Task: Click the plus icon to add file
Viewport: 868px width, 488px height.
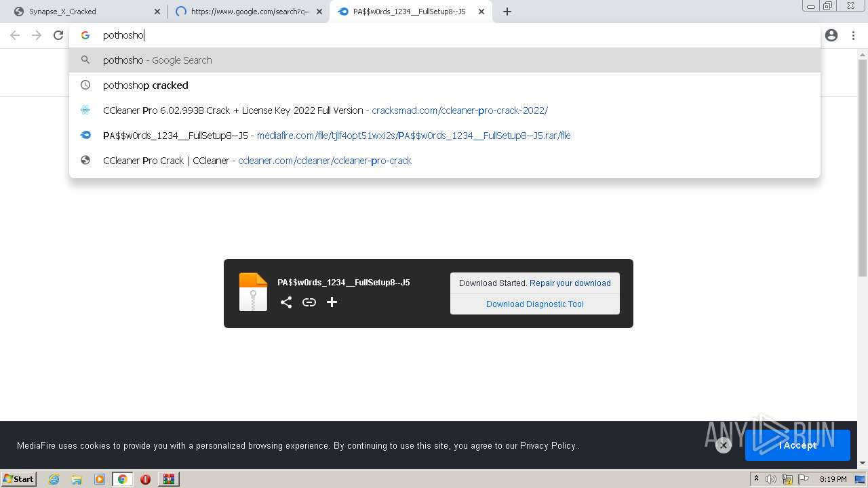Action: pyautogui.click(x=332, y=302)
